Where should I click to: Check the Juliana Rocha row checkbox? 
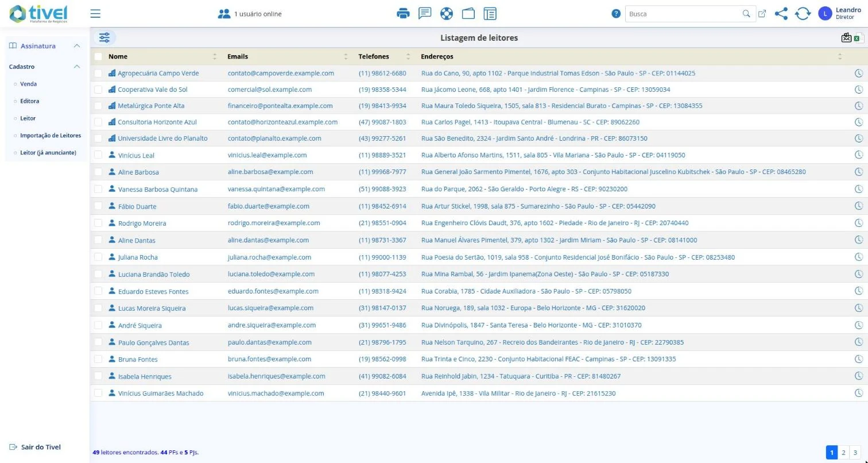(x=98, y=257)
